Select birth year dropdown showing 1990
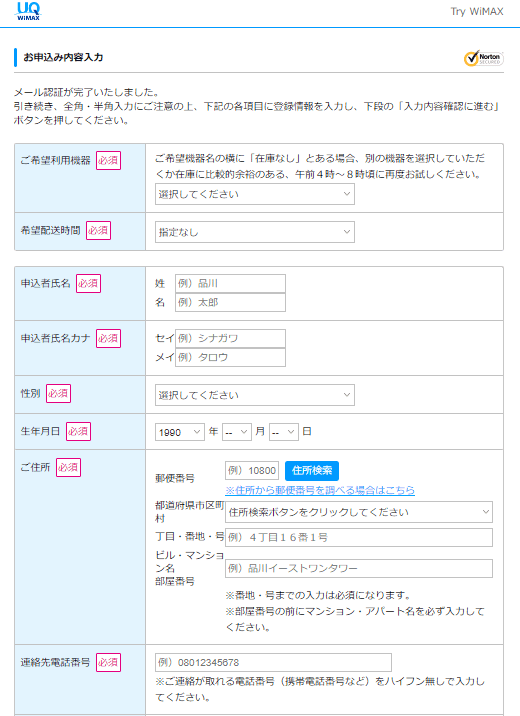Viewport: 520px width, 716px height. point(179,432)
